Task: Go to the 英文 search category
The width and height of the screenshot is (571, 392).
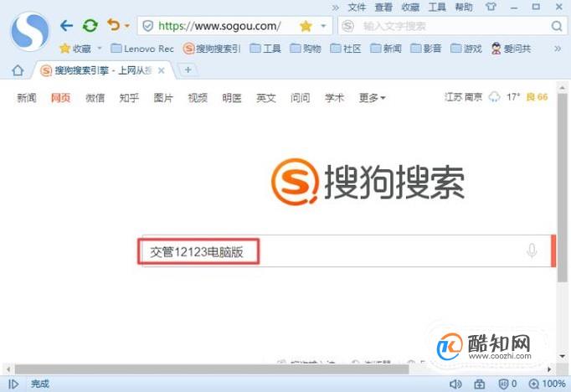Action: [266, 98]
